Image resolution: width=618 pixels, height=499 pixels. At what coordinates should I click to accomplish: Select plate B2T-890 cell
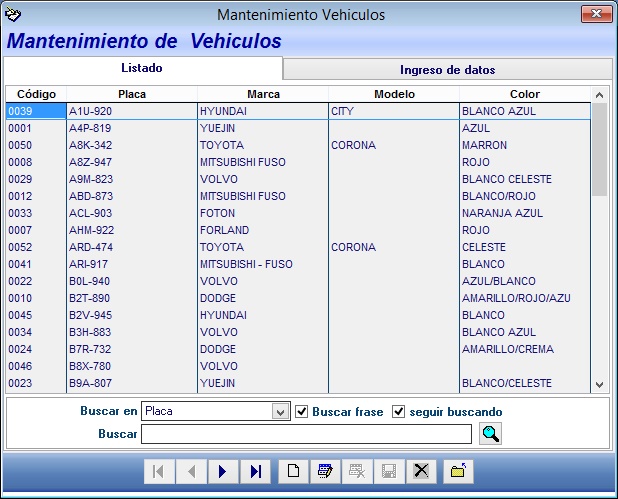click(x=132, y=298)
